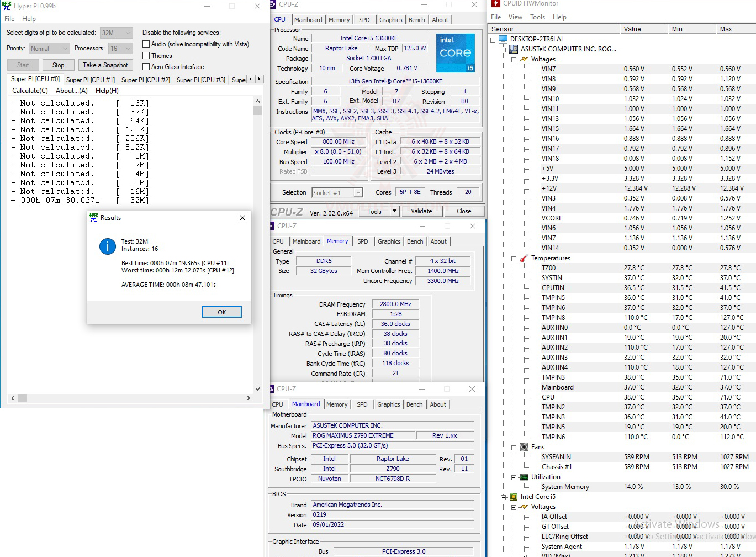Image resolution: width=756 pixels, height=557 pixels.
Task: Open the About...(A) menu in Hyper PI
Action: pyautogui.click(x=72, y=91)
